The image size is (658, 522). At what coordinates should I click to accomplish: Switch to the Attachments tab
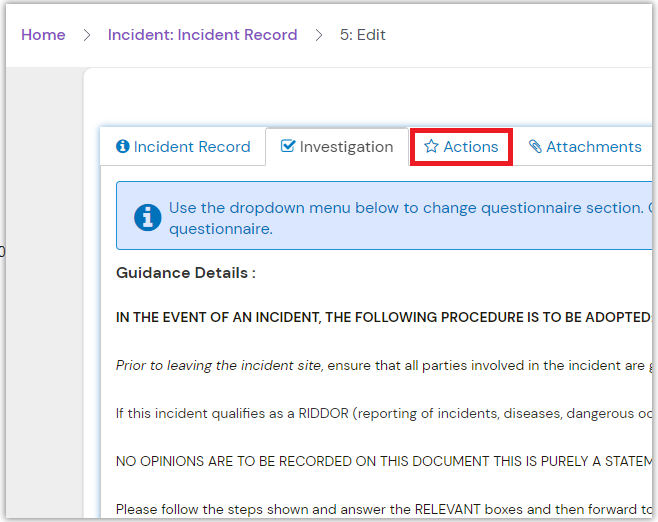tap(593, 147)
